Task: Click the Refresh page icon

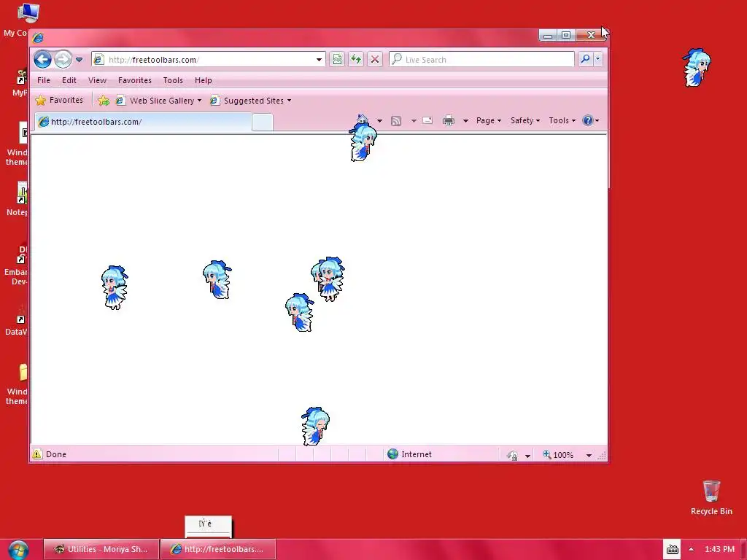Action: click(x=356, y=60)
